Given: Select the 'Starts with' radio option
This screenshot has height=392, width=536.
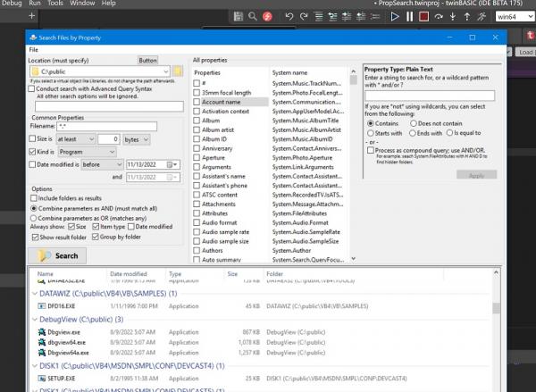Looking at the screenshot, I should (x=371, y=133).
